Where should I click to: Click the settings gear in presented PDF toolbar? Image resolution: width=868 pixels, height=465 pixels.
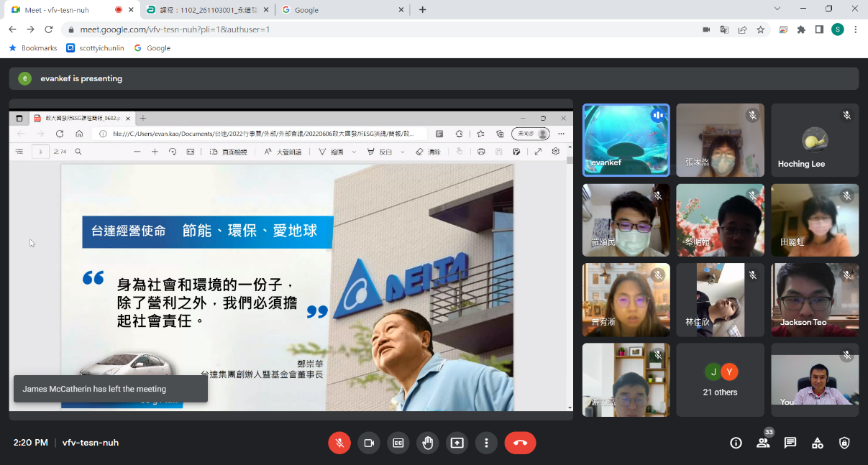point(556,152)
